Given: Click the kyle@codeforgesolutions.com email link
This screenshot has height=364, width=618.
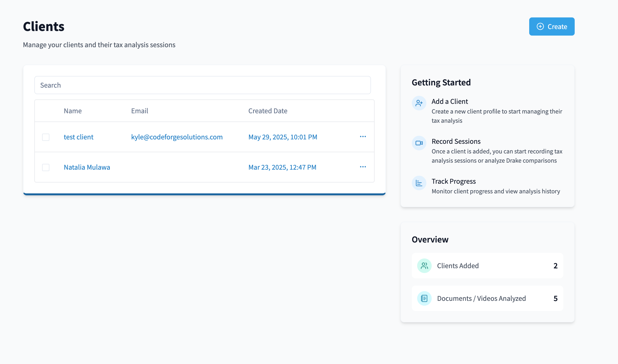Looking at the screenshot, I should click(x=177, y=137).
